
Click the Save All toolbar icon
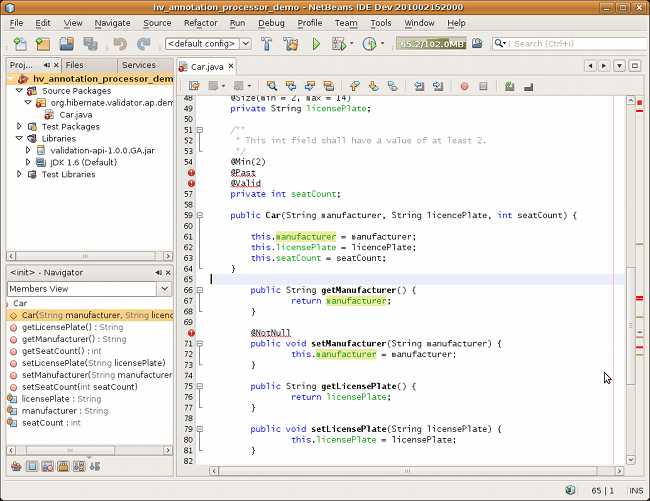[66, 44]
